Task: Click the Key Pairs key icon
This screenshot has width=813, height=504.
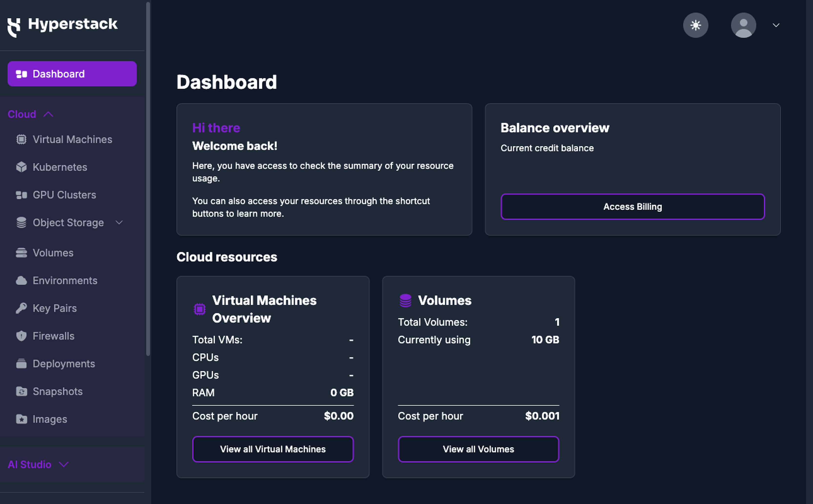Action: [21, 308]
